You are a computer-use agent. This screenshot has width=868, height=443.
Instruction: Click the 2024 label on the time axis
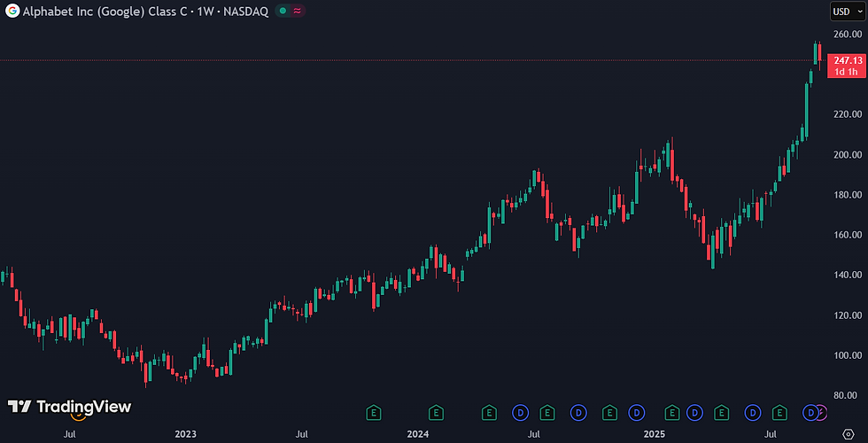pyautogui.click(x=419, y=433)
